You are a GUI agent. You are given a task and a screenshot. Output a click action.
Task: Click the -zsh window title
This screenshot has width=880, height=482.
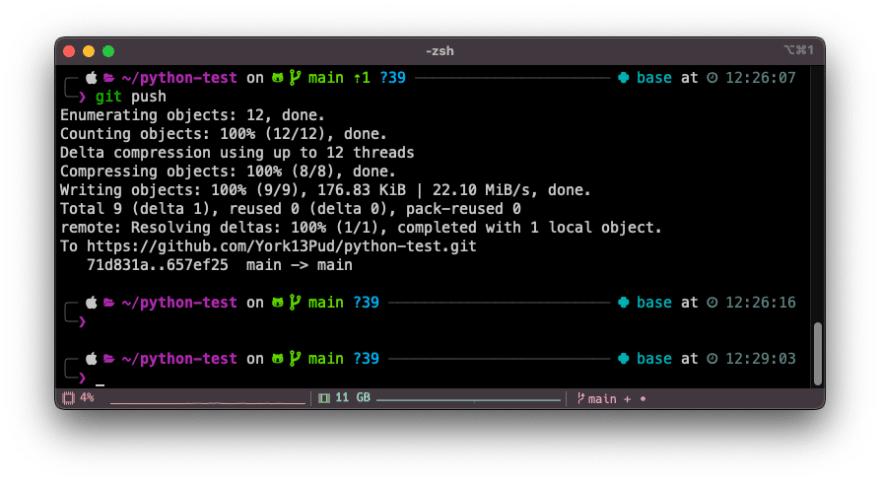[440, 51]
